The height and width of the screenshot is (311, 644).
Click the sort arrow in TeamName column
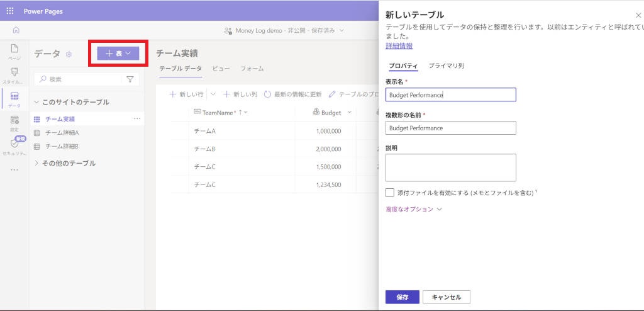[x=240, y=112]
